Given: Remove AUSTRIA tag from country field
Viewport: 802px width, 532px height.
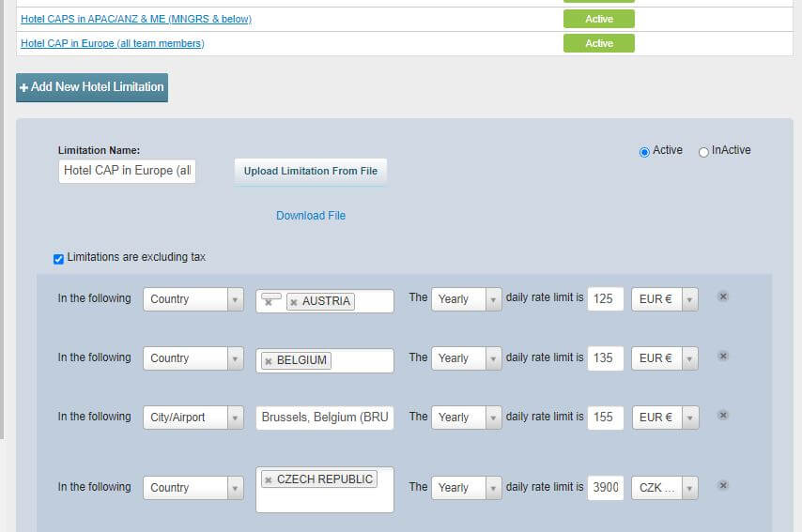Looking at the screenshot, I should 294,302.
